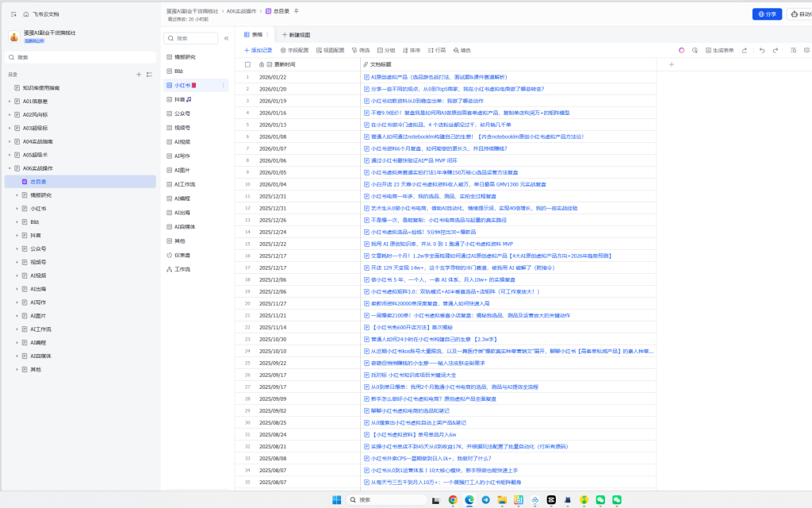Collapse the A06实战操作 tree node
This screenshot has height=508, width=812.
coord(10,168)
